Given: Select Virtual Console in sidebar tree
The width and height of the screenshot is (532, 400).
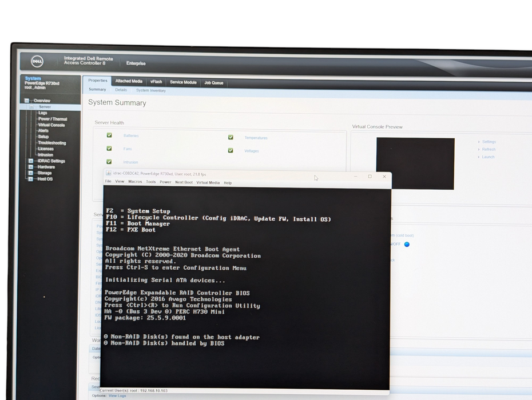Looking at the screenshot, I should point(51,125).
